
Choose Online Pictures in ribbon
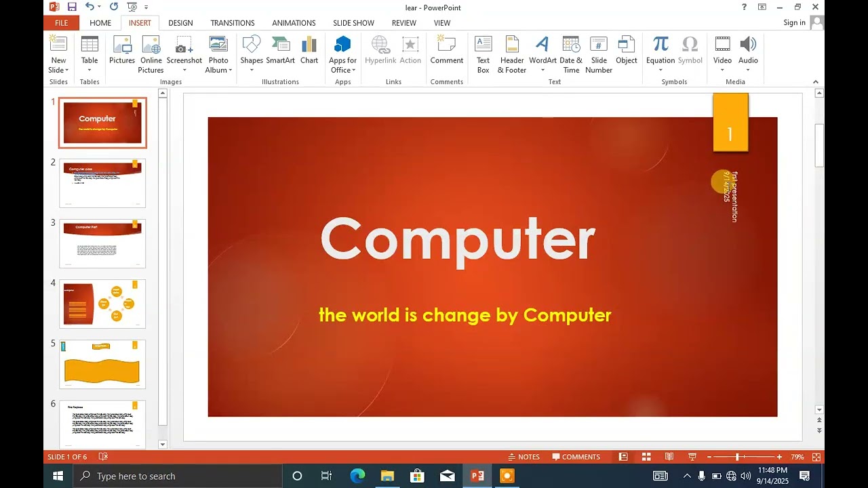pos(151,54)
